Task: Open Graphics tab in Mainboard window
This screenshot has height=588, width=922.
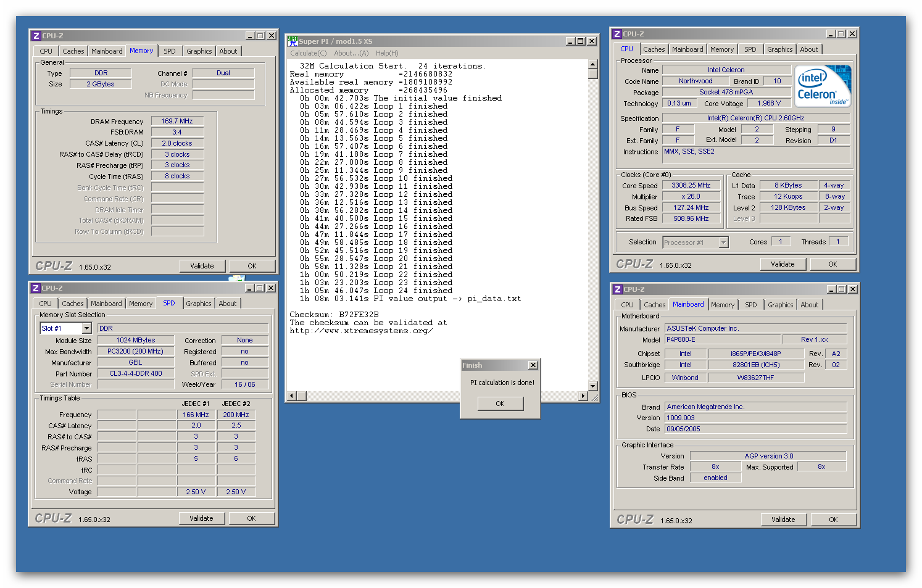Action: pyautogui.click(x=780, y=305)
